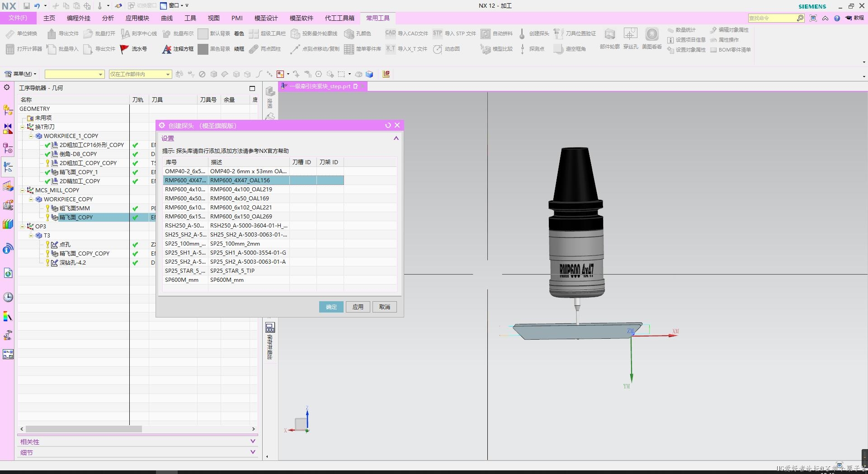
Task: Switch to the PMI ribbon tab
Action: [237, 18]
